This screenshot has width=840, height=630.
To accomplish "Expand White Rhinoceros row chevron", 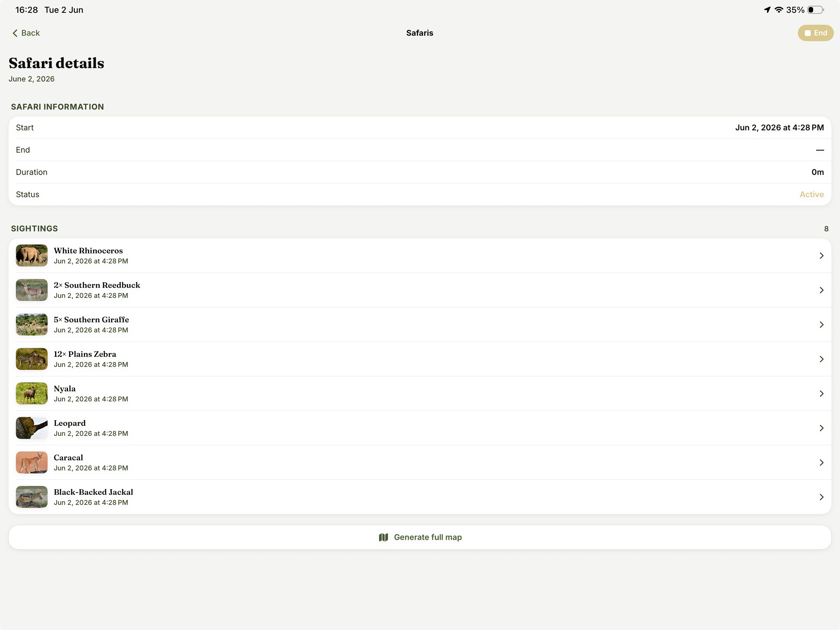I will point(821,255).
